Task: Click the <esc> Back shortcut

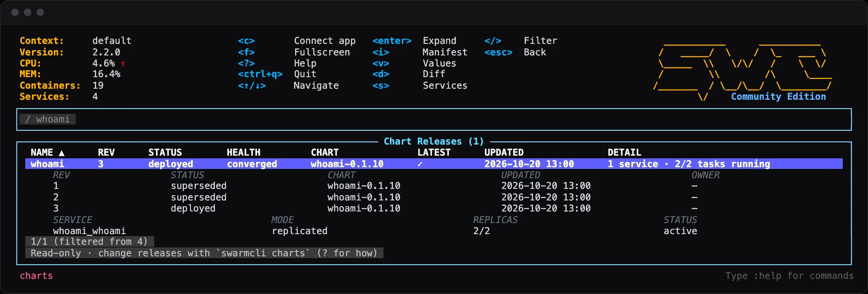Action: [x=515, y=52]
